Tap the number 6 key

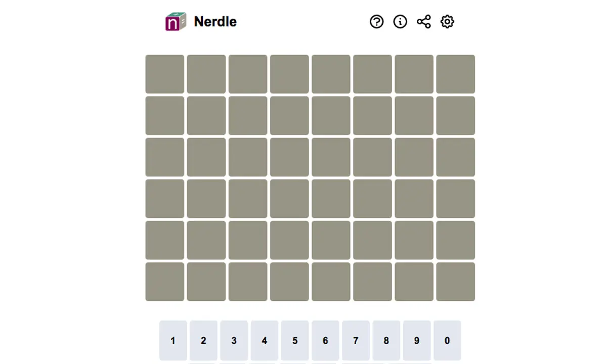point(325,341)
